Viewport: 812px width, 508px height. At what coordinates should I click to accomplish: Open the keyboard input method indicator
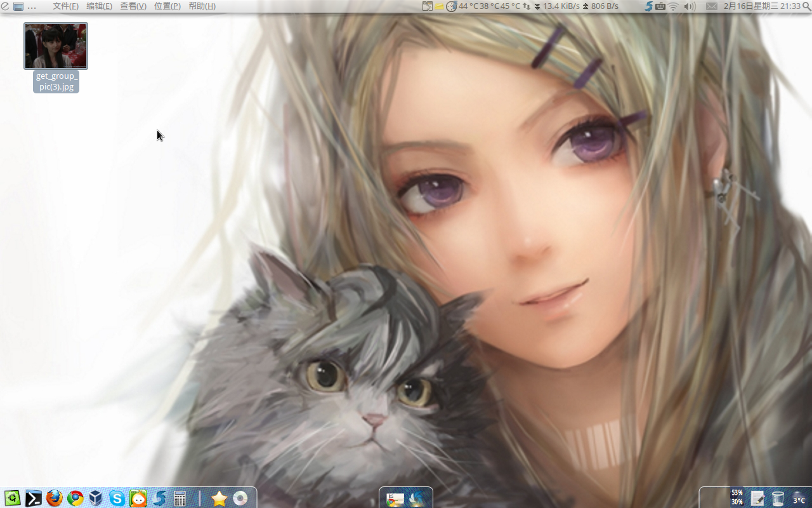coord(660,6)
